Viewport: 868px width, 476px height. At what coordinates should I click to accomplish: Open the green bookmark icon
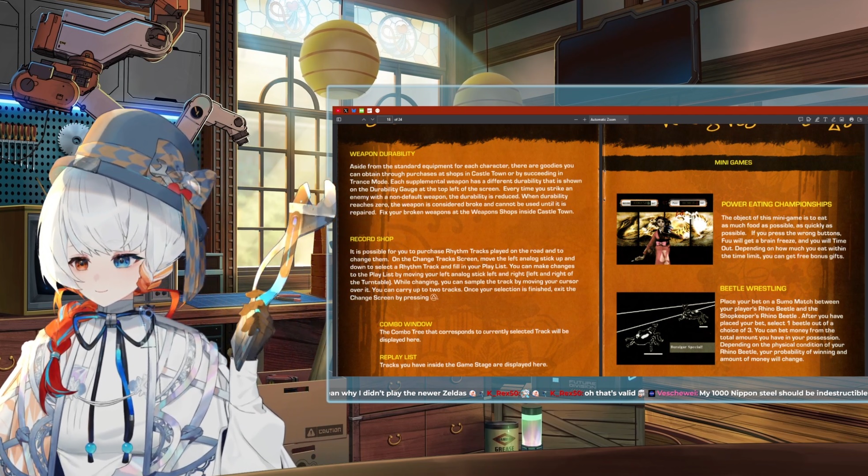[362, 111]
